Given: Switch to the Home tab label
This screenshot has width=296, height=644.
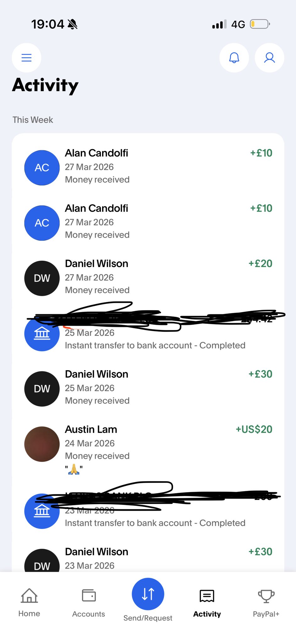Looking at the screenshot, I should (x=29, y=613).
